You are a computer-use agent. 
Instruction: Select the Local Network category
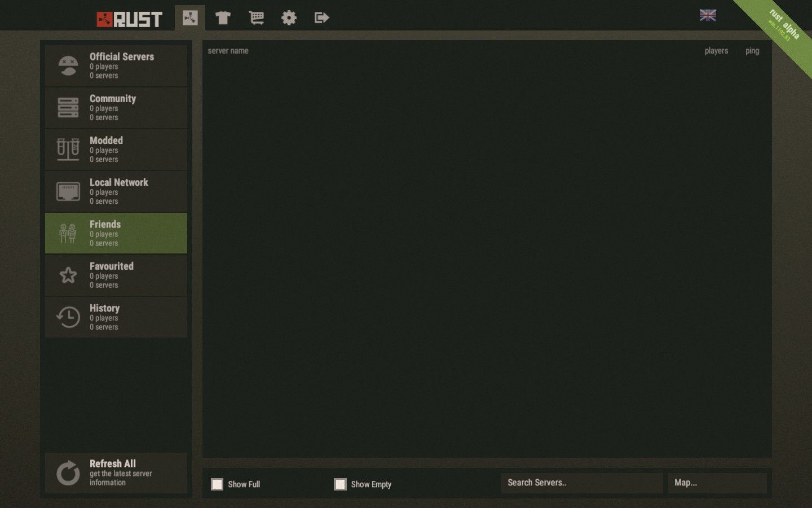click(x=116, y=191)
